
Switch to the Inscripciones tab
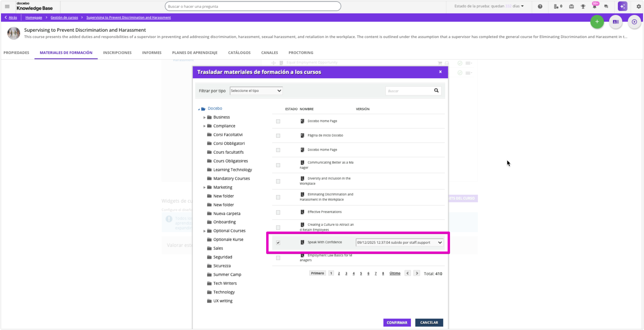(117, 53)
